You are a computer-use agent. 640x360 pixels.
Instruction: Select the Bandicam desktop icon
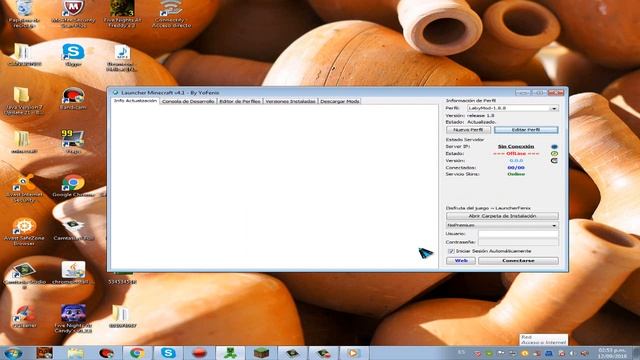pyautogui.click(x=73, y=99)
